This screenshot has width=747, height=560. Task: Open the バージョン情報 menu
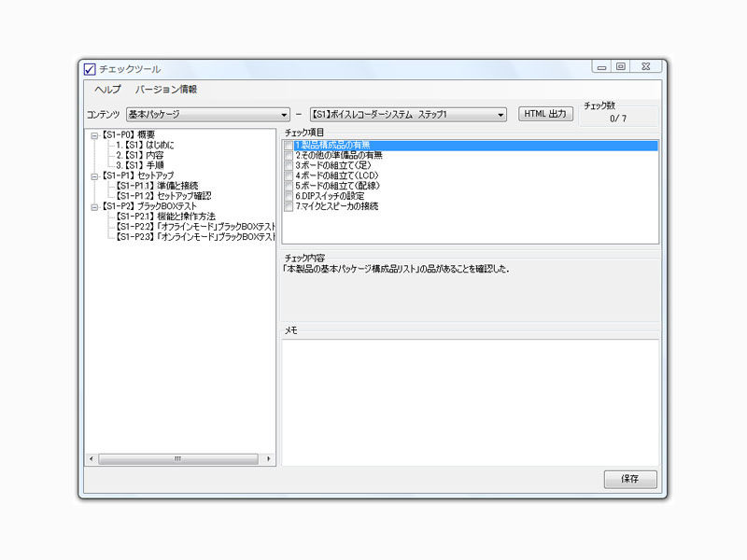tap(166, 89)
